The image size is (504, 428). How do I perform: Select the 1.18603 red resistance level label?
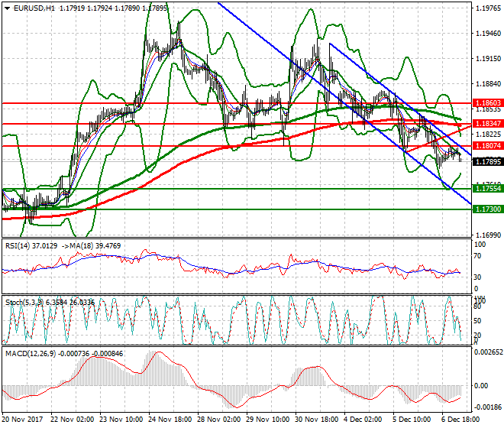pos(488,103)
